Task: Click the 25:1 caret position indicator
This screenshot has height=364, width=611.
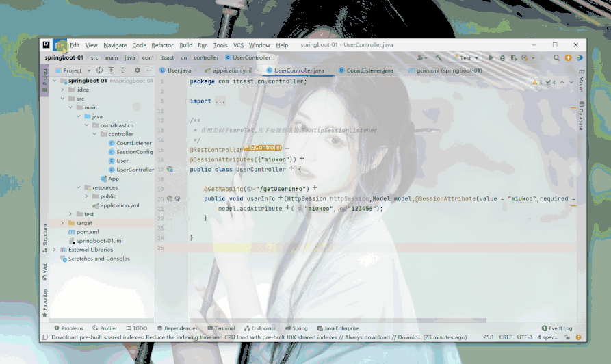Action: coord(489,337)
